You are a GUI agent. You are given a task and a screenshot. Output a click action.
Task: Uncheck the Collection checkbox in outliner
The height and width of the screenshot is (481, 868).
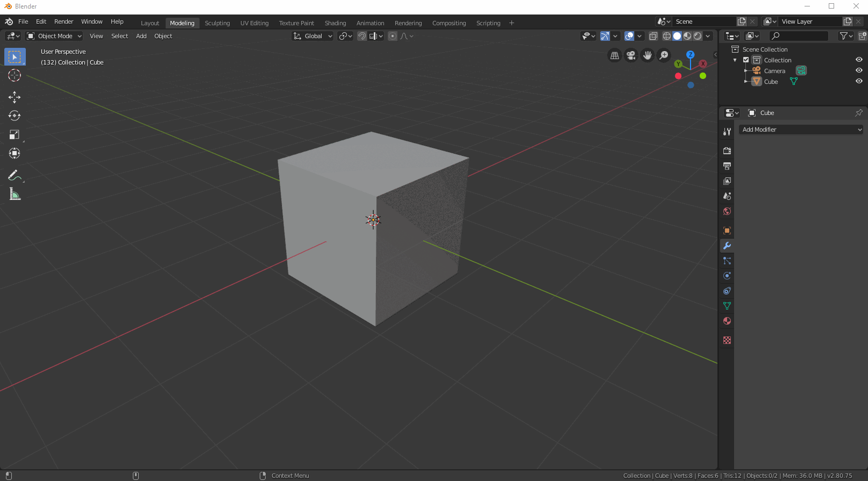coord(746,60)
